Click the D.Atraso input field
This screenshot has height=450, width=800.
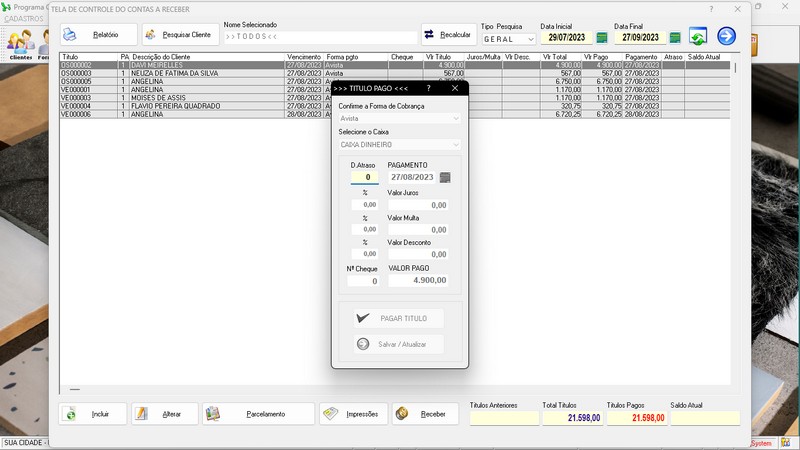(x=364, y=178)
